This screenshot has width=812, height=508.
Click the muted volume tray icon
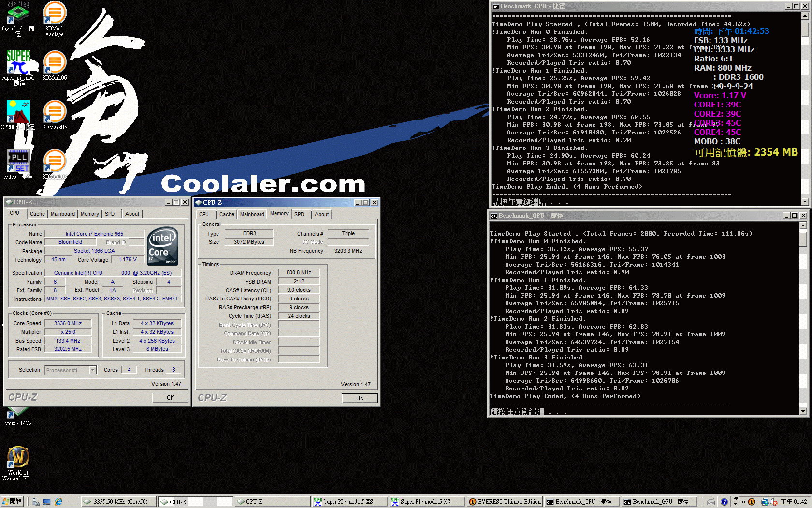[773, 502]
